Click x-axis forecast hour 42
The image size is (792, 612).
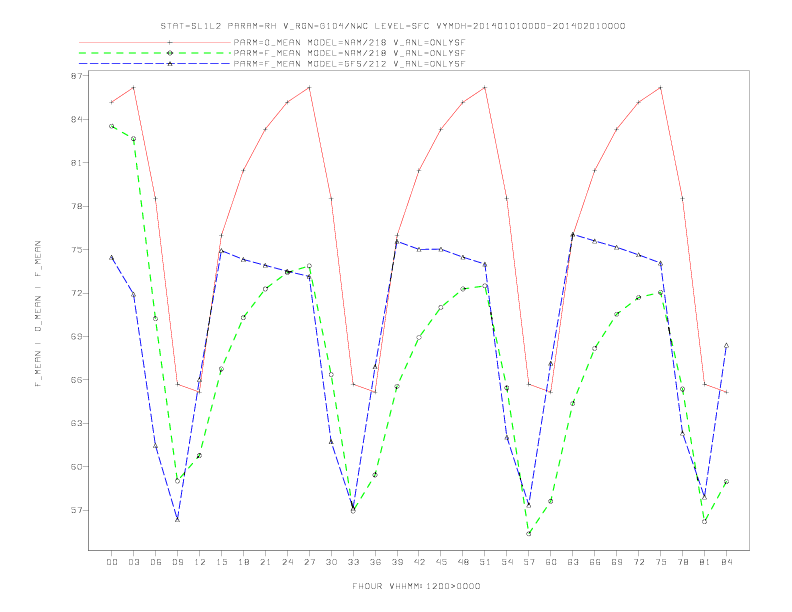pos(419,562)
